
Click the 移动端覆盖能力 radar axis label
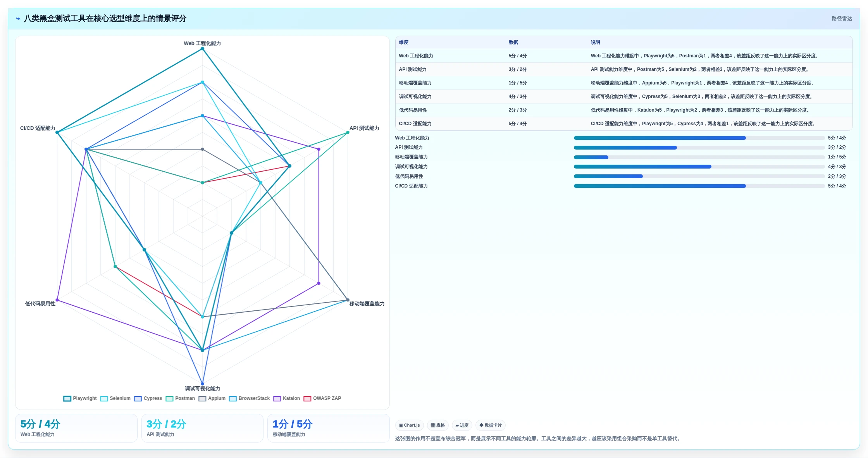click(367, 304)
